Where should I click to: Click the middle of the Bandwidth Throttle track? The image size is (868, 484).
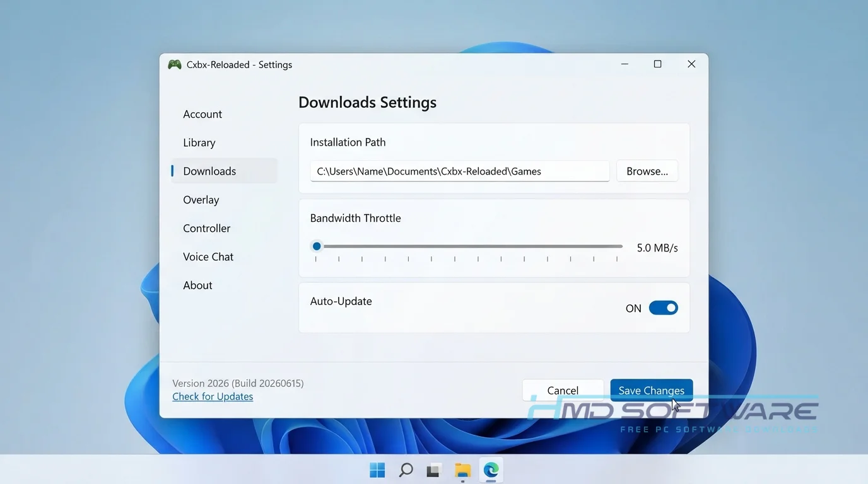pyautogui.click(x=469, y=246)
